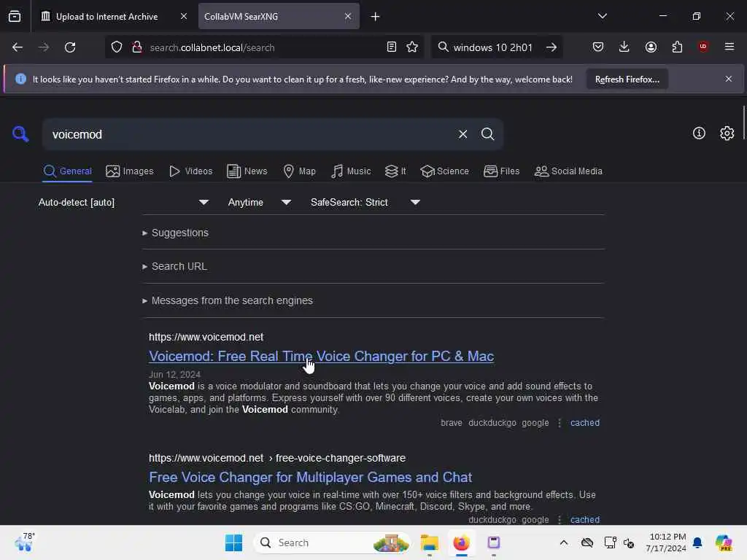Click the Firefox taskbar icon
Viewport: 747px width, 560px height.
461,542
